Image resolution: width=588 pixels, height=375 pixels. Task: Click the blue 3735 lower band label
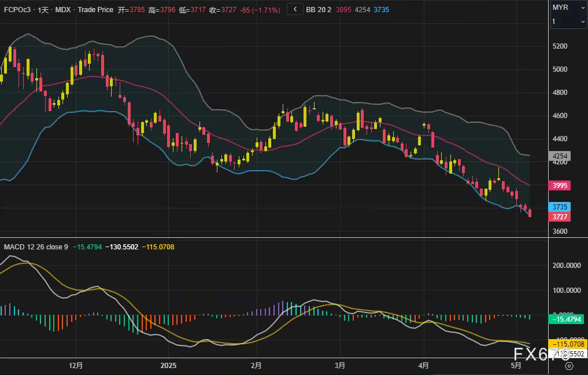point(560,207)
